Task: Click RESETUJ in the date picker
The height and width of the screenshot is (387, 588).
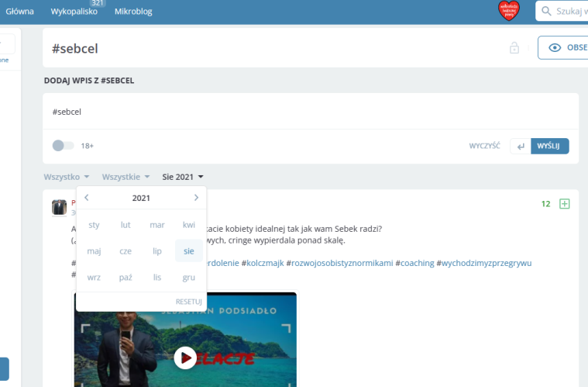Action: click(188, 302)
